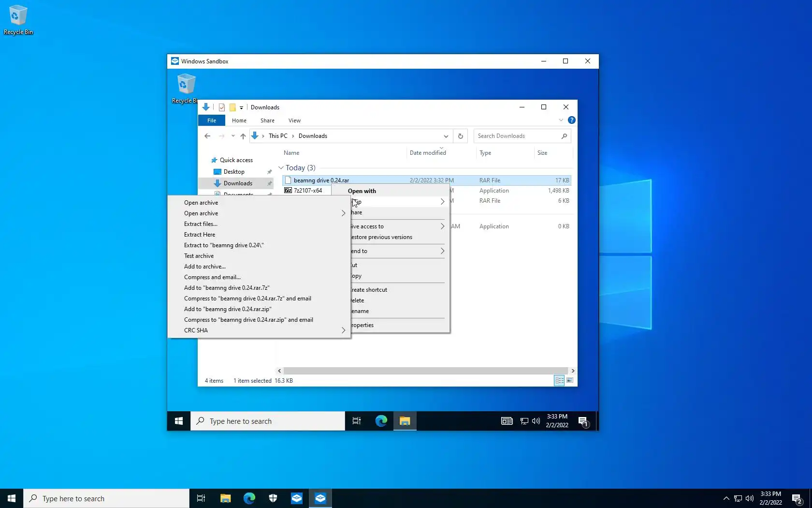
Task: Open the Sandbox volume control
Action: tap(536, 421)
